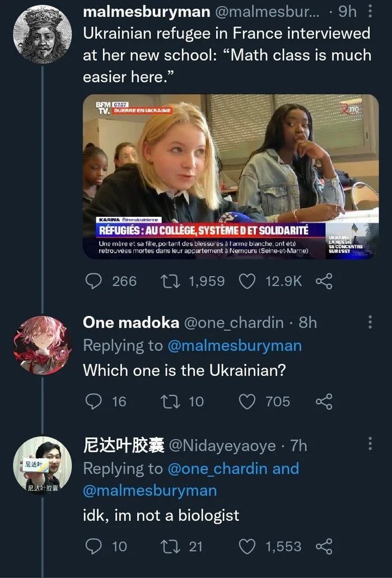Image resolution: width=392 pixels, height=578 pixels.
Task: Retweet One madoka's reply
Action: click(166, 401)
